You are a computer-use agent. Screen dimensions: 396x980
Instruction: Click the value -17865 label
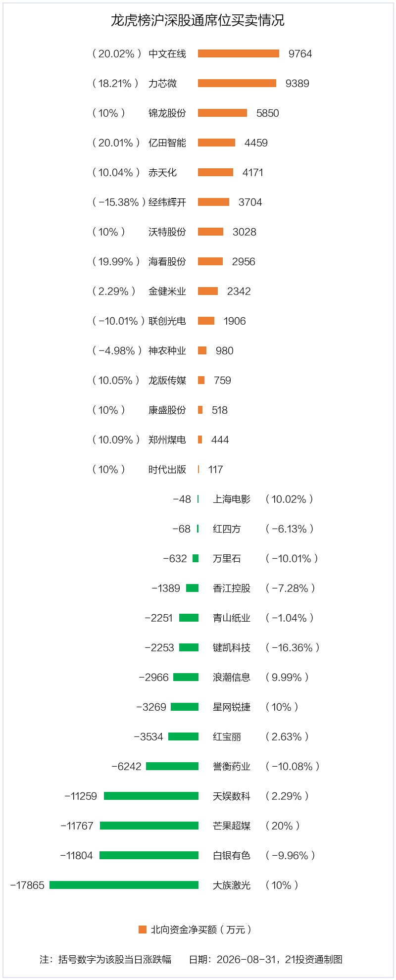(27, 885)
